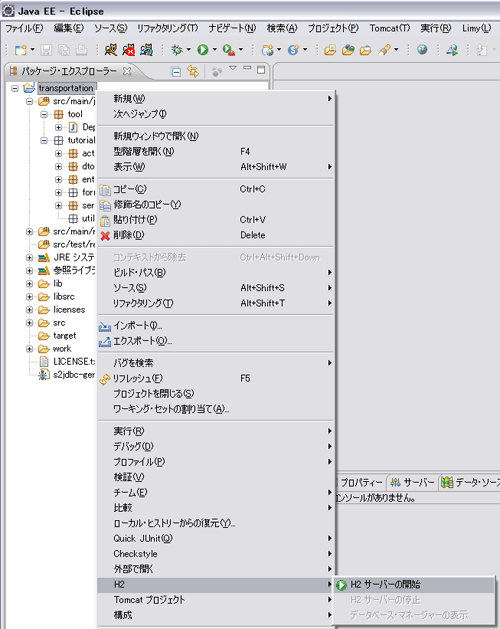Click the Collapse All icon in Package Explorer

click(x=176, y=72)
